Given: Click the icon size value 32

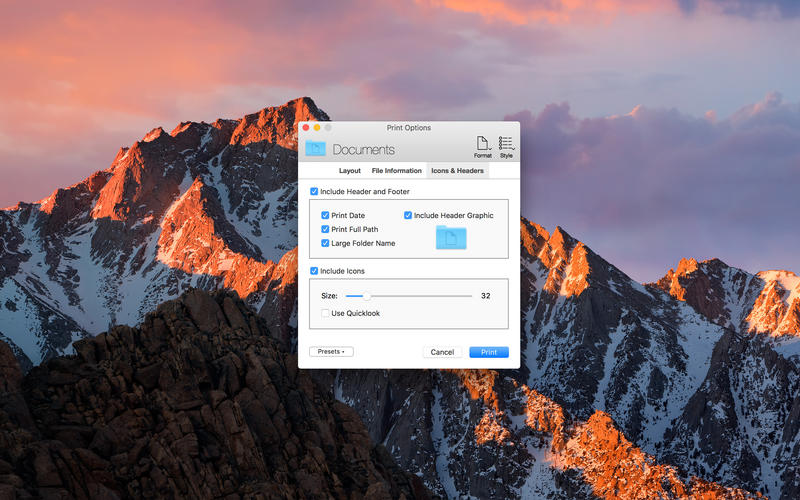Looking at the screenshot, I should point(486,295).
